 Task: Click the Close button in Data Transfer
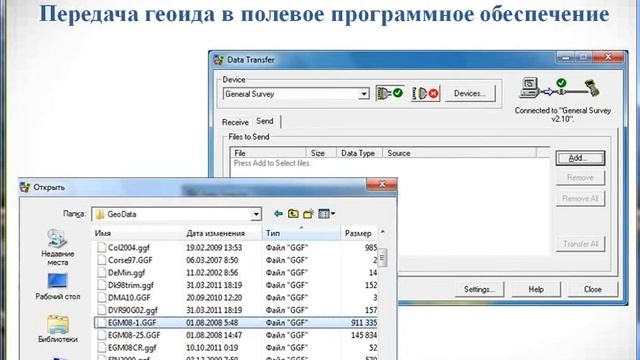coord(592,289)
